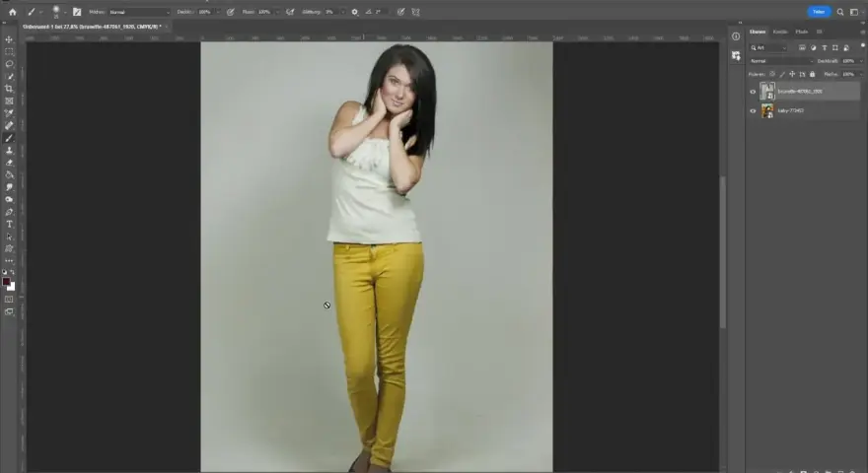Select the Dodge tool
Image resolution: width=868 pixels, height=473 pixels.
pos(9,200)
